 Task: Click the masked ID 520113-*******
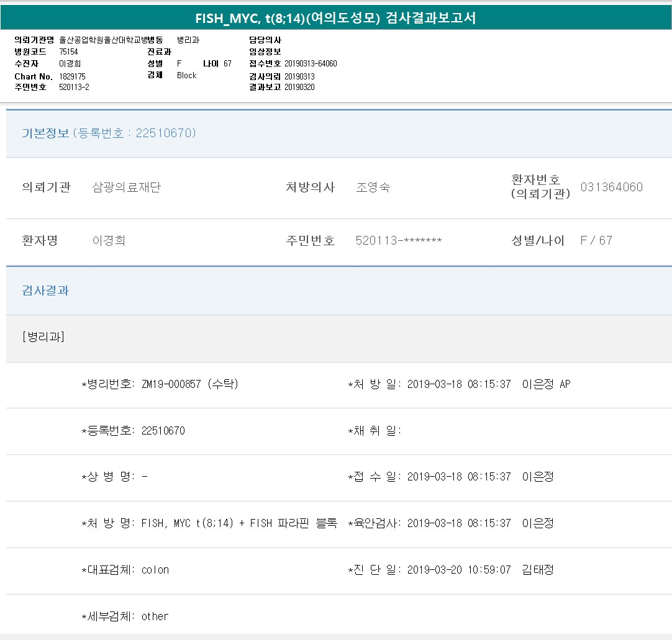point(398,241)
